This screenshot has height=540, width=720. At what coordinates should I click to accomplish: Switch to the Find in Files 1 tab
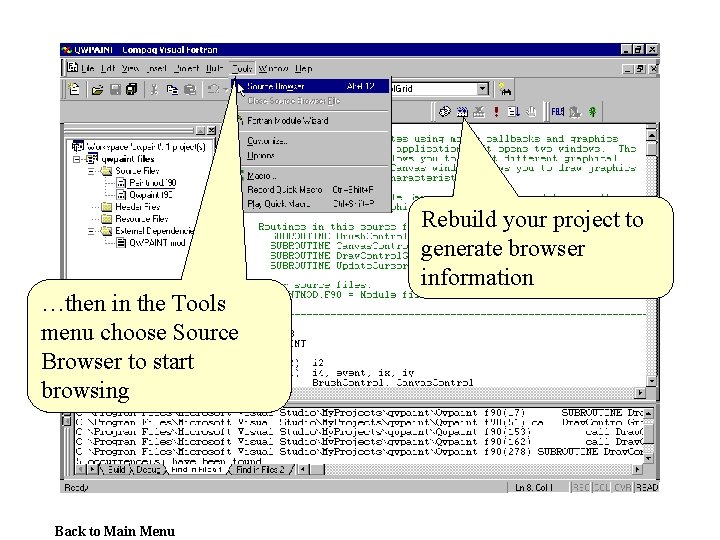pyautogui.click(x=197, y=469)
